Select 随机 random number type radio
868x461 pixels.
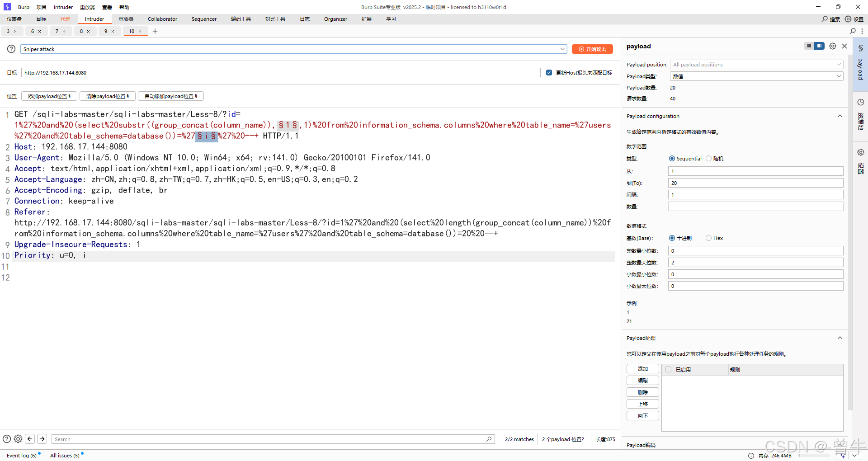coord(708,159)
